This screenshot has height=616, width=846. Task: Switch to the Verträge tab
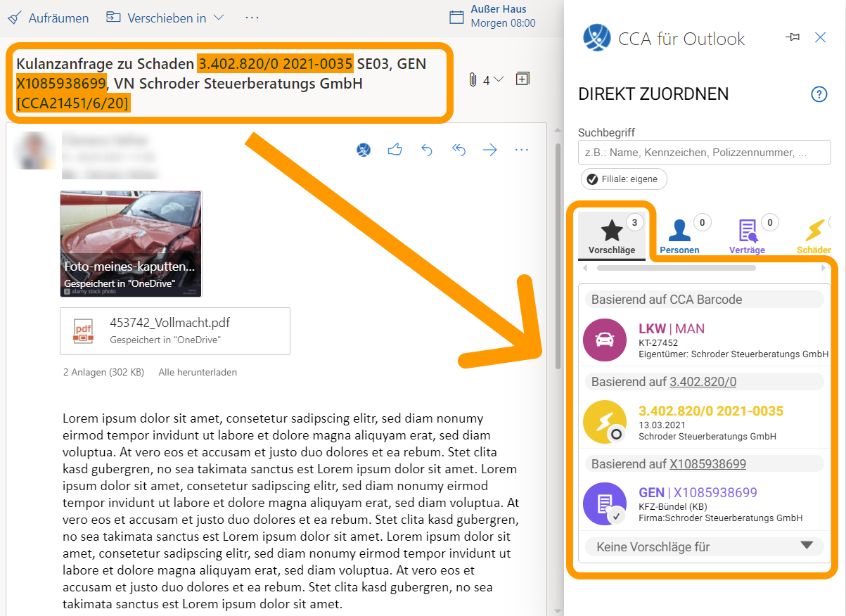click(x=748, y=237)
